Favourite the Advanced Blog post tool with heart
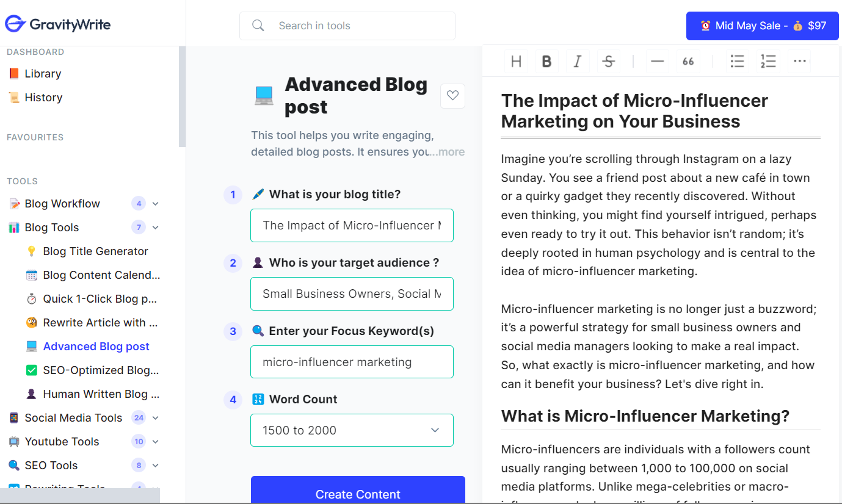Image resolution: width=842 pixels, height=504 pixels. coord(452,96)
